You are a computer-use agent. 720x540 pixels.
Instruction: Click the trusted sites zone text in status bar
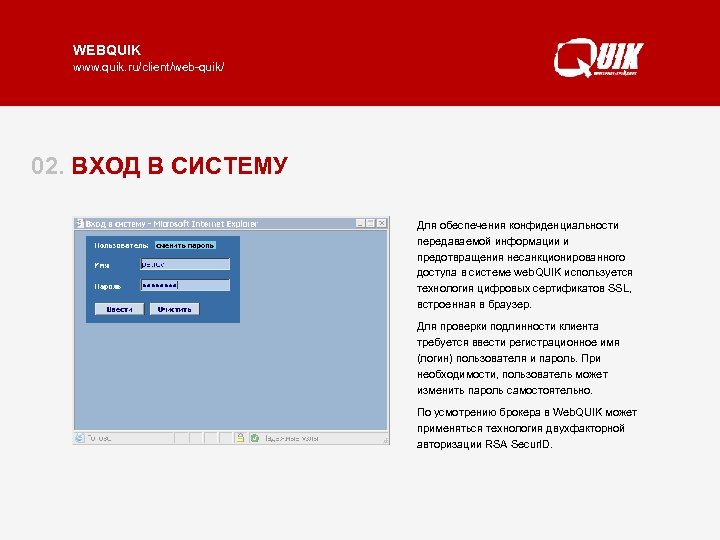coord(292,439)
